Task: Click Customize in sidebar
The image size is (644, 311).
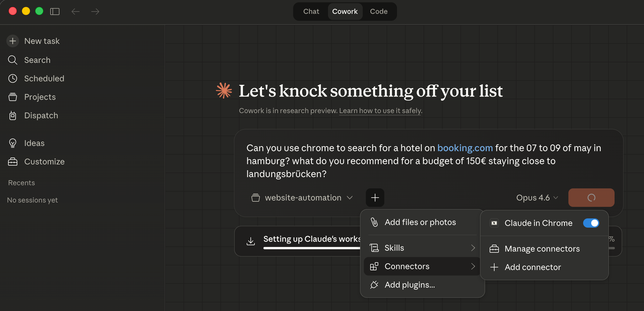Action: (44, 162)
